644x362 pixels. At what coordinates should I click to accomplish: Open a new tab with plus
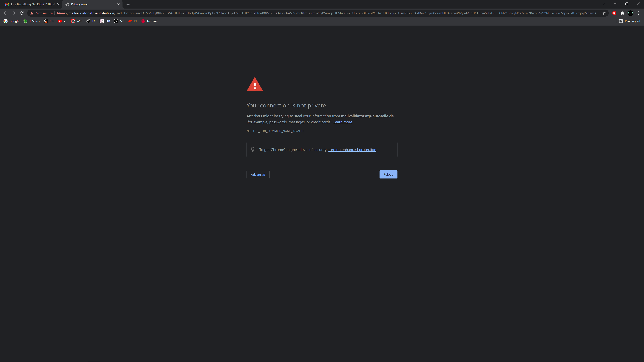tap(128, 4)
